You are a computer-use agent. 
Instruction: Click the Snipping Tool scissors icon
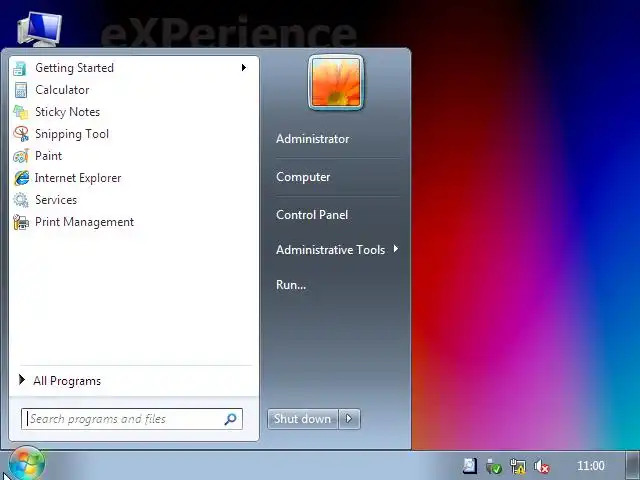click(20, 134)
